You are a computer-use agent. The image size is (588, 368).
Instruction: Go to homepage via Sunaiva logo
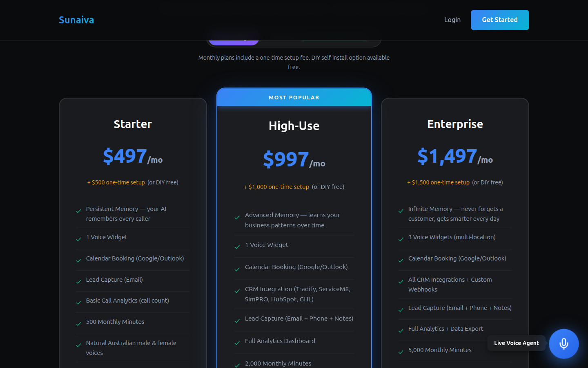tap(76, 20)
